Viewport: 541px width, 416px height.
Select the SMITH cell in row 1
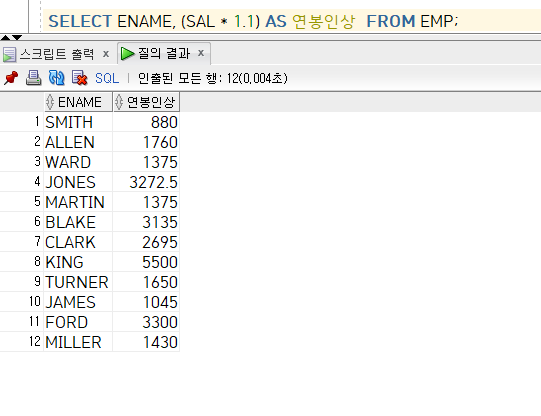coord(78,122)
